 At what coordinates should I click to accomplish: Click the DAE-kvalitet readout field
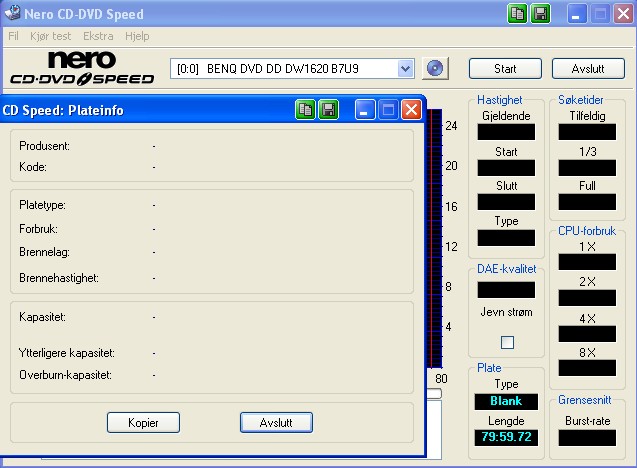click(x=506, y=290)
